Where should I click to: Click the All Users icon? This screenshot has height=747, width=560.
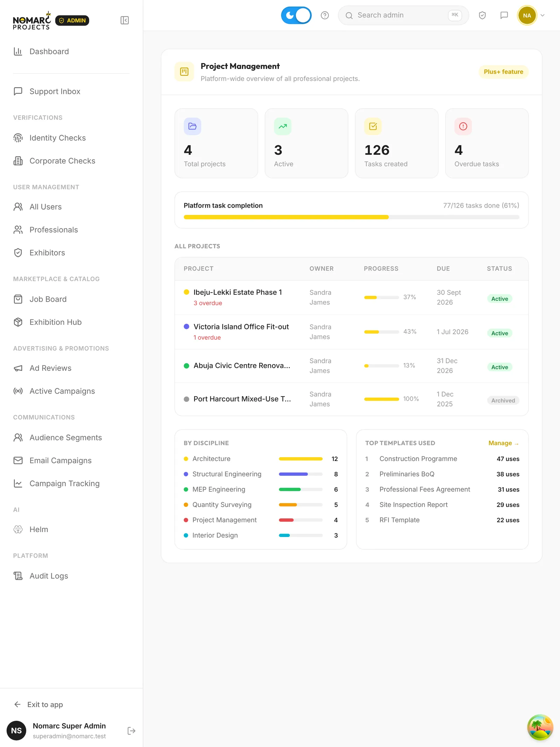(18, 207)
